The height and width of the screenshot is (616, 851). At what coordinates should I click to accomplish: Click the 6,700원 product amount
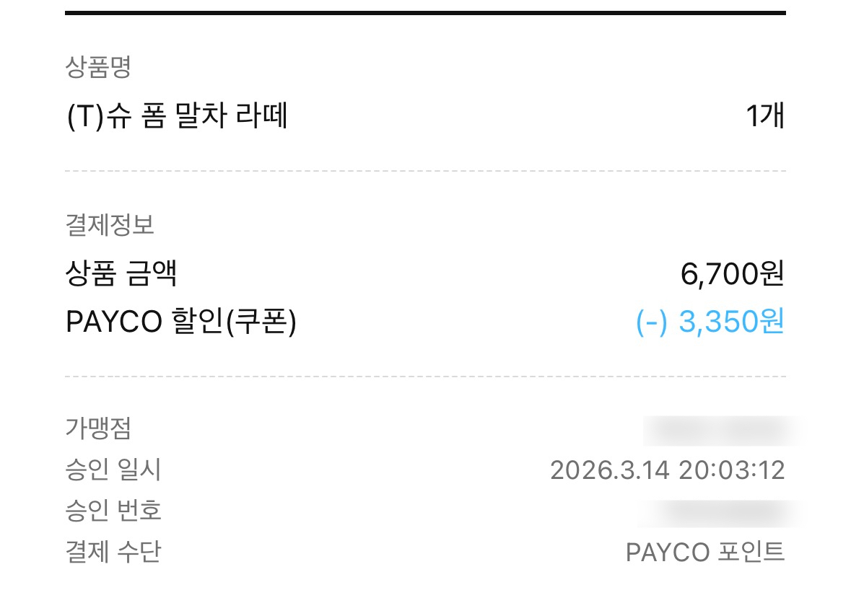(732, 273)
